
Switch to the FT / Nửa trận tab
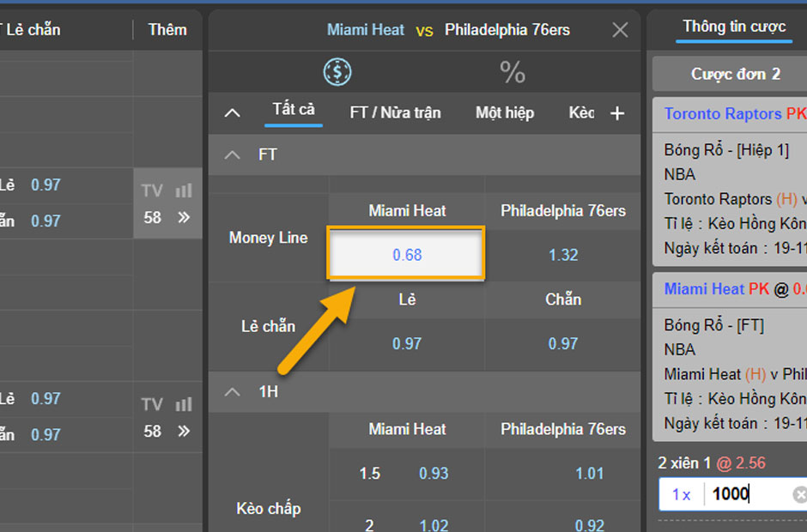[395, 112]
